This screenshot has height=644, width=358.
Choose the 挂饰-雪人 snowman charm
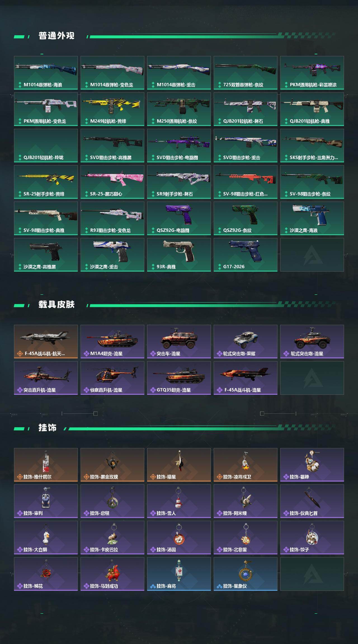[179, 501]
